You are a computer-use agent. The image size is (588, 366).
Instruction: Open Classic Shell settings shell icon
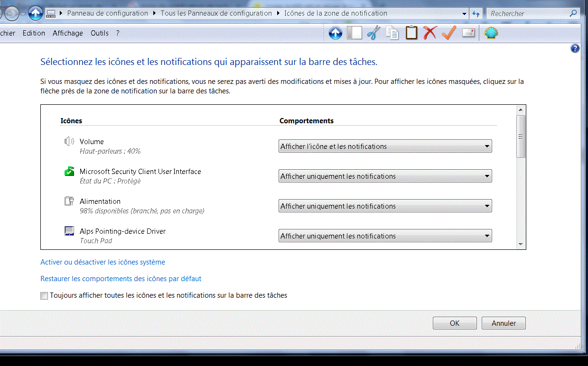(491, 33)
